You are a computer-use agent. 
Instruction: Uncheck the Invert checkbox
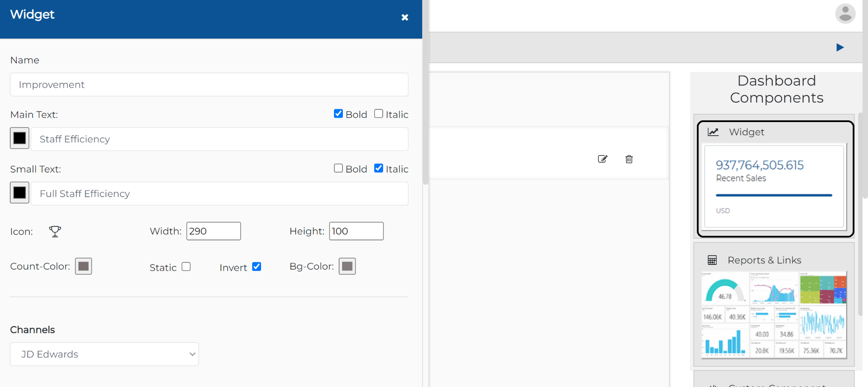point(256,267)
